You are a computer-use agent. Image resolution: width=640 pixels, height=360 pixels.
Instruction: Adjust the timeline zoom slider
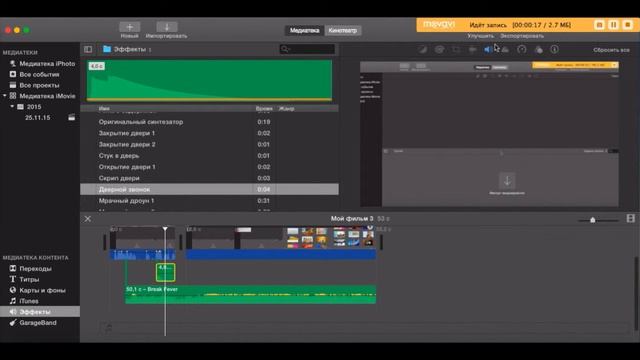pos(593,220)
